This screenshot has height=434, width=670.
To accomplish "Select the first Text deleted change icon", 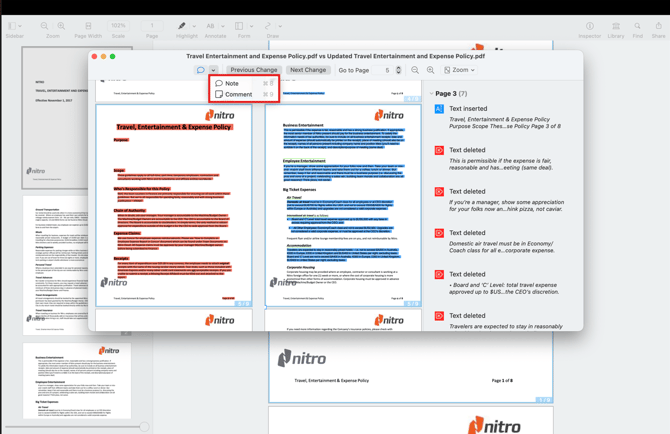I will [439, 150].
